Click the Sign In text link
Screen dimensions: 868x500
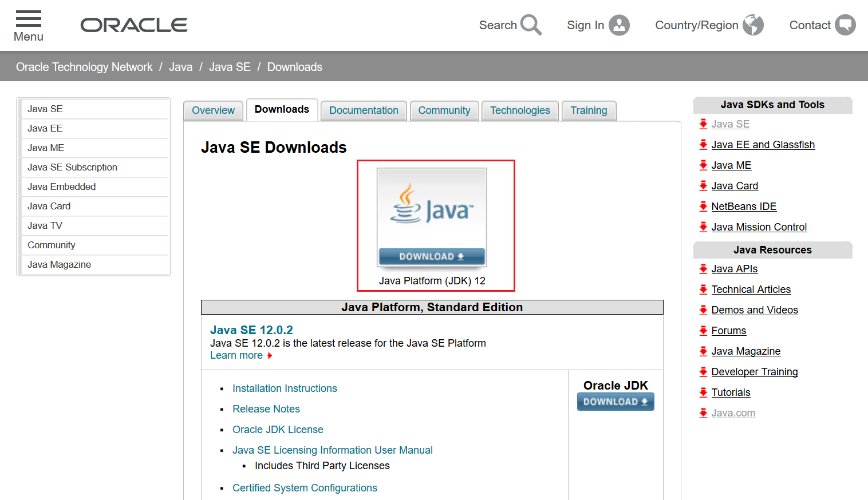click(x=586, y=25)
